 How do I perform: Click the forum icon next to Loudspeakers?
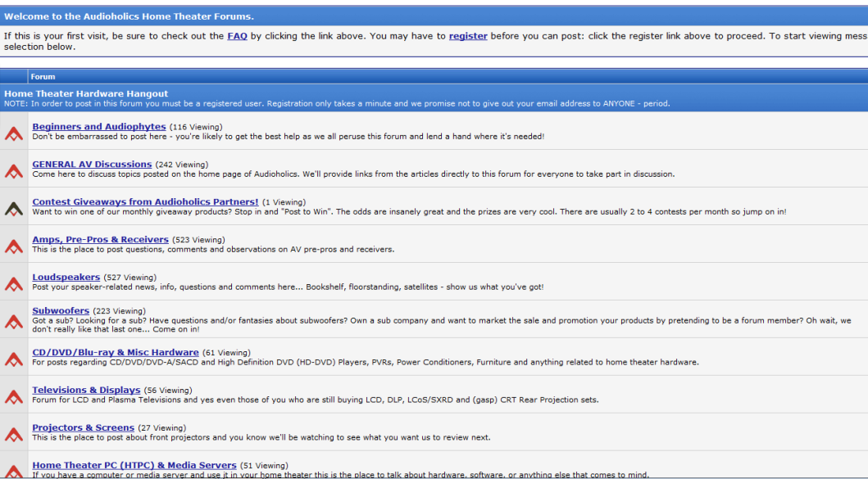[13, 283]
